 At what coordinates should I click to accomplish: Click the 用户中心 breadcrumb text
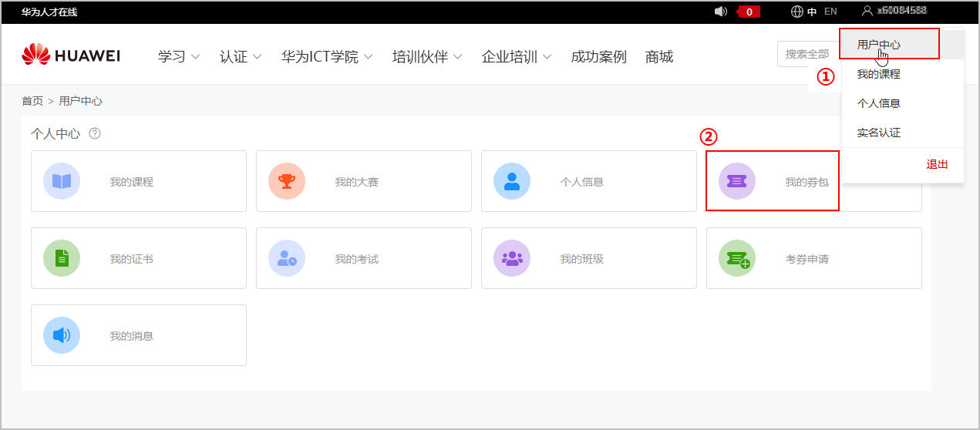80,101
